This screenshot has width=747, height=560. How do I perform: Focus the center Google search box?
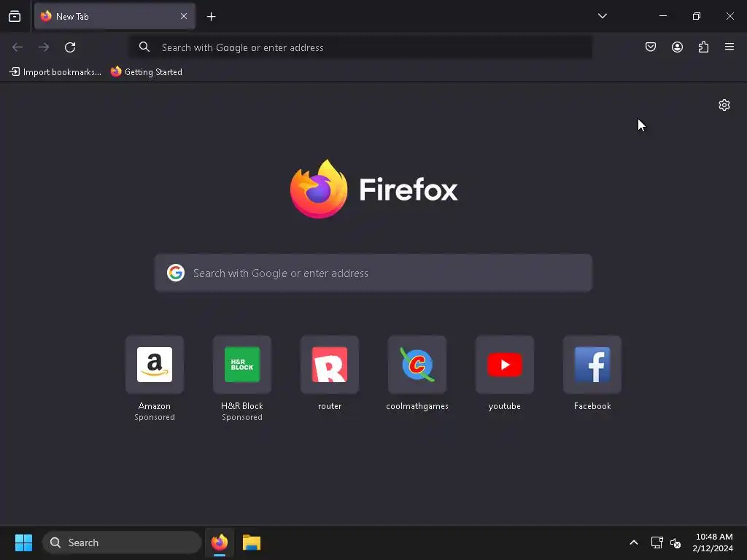coord(373,273)
